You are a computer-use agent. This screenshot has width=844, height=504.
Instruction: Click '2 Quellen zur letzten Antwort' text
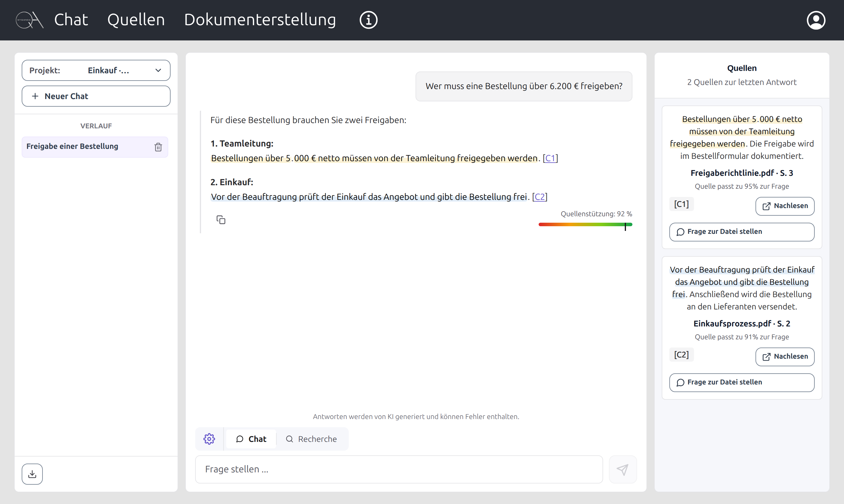point(742,82)
